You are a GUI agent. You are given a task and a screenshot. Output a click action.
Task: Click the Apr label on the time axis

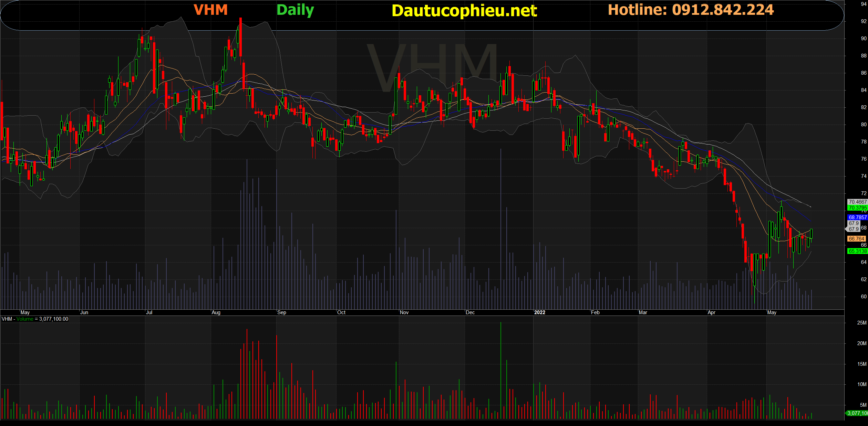pos(711,312)
